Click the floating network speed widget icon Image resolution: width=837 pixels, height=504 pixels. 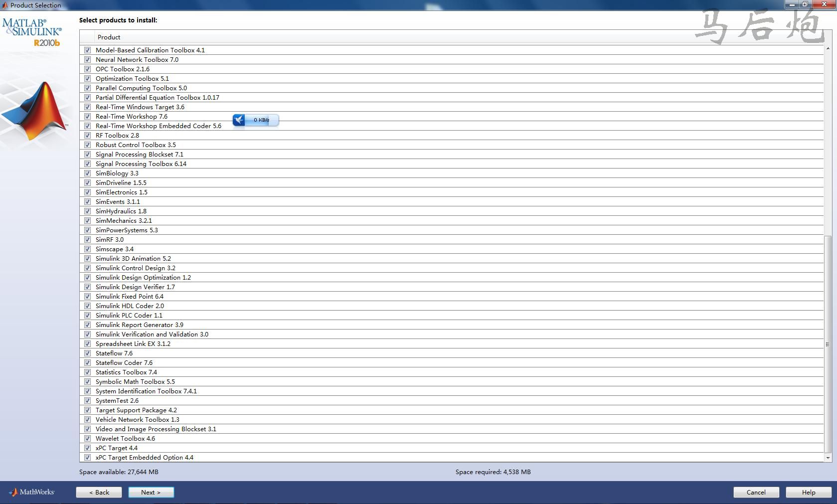239,120
